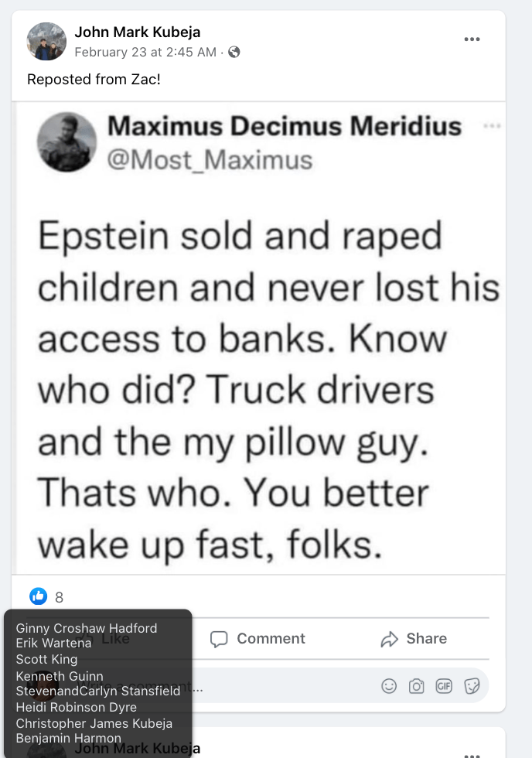Click John Mark Kubeja's profile picture
532x758 pixels.
click(x=46, y=41)
